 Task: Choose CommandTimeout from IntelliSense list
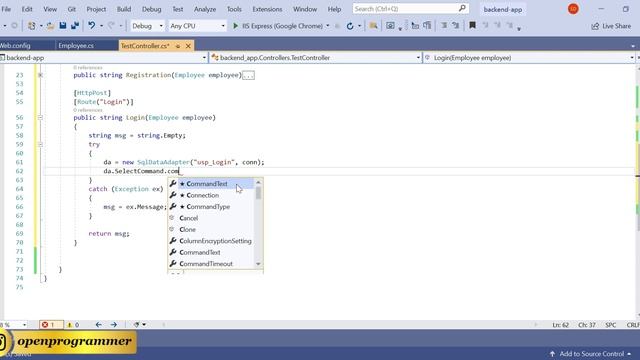[211, 264]
